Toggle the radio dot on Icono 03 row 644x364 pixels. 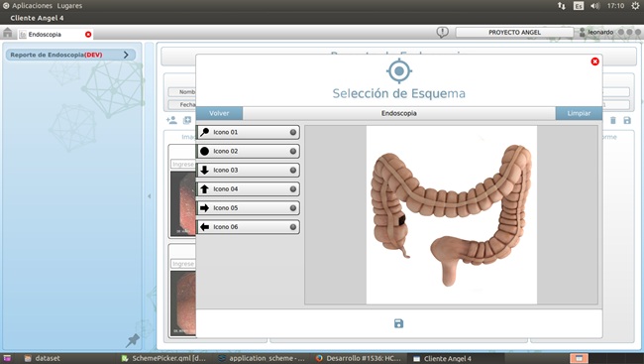[293, 170]
